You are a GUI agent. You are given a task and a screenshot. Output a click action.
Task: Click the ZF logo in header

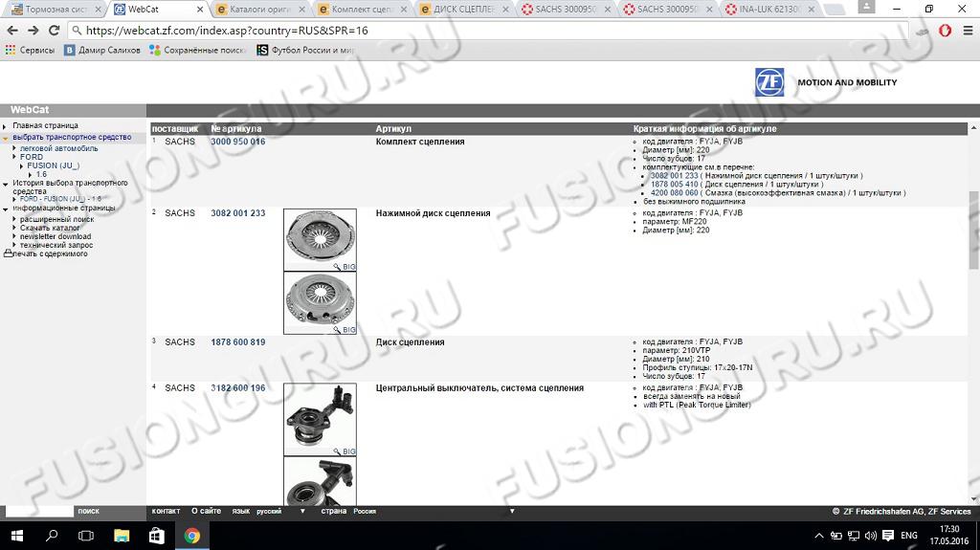769,82
